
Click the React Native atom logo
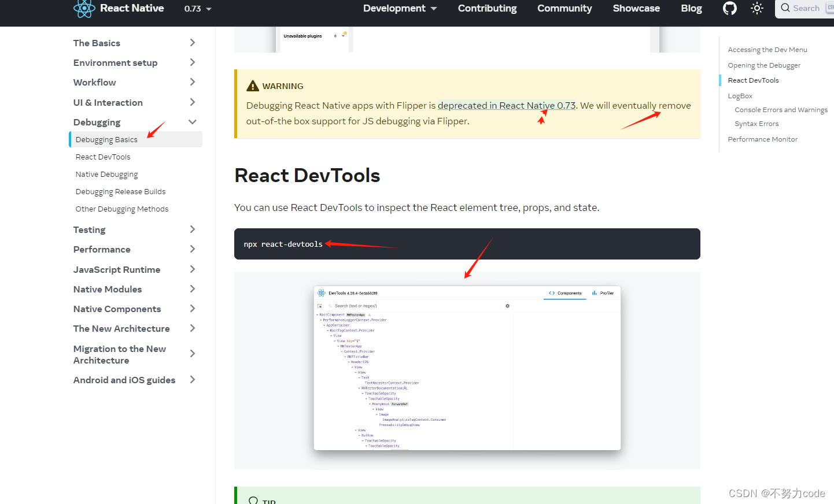click(x=84, y=9)
